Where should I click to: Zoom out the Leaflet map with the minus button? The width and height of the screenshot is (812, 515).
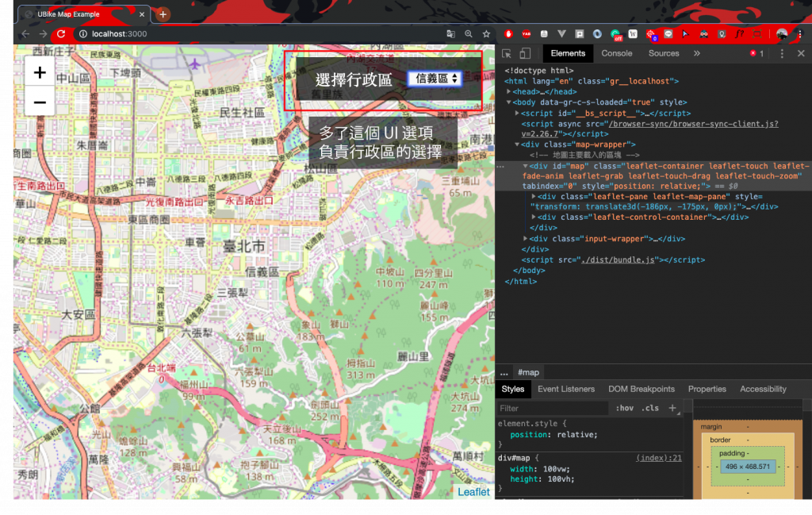pyautogui.click(x=40, y=102)
